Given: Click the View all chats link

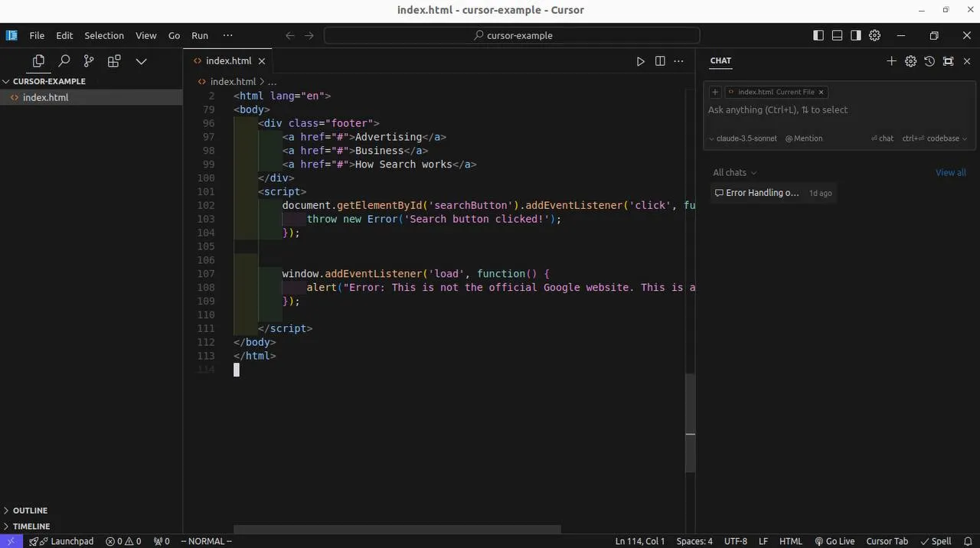Looking at the screenshot, I should coord(950,173).
